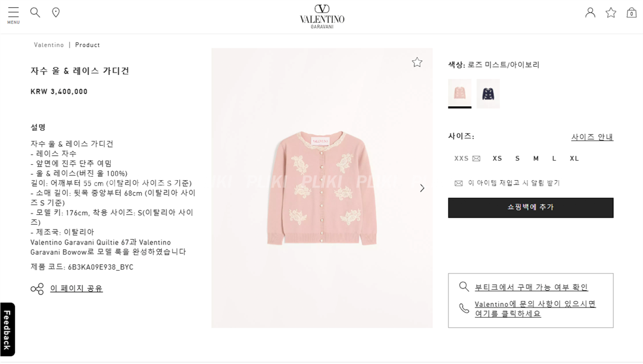Choose size M

pyautogui.click(x=536, y=158)
